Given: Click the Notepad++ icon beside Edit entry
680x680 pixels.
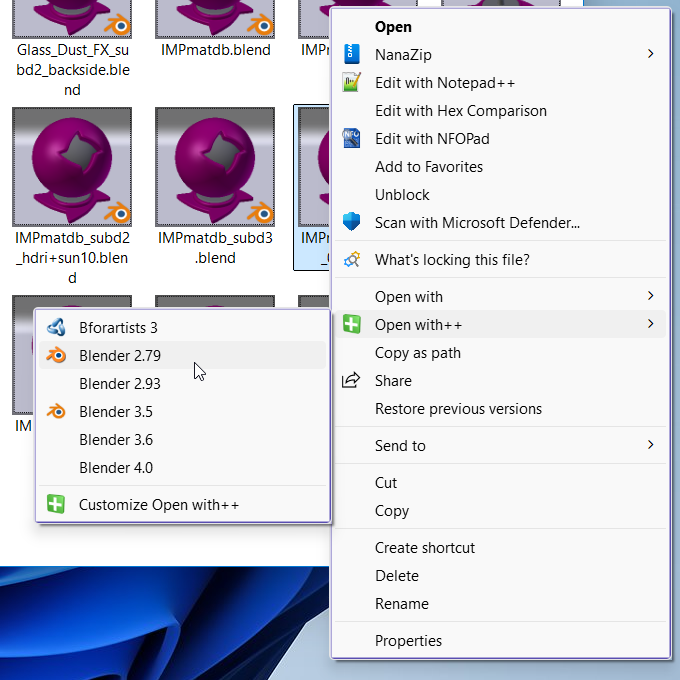Looking at the screenshot, I should [351, 83].
